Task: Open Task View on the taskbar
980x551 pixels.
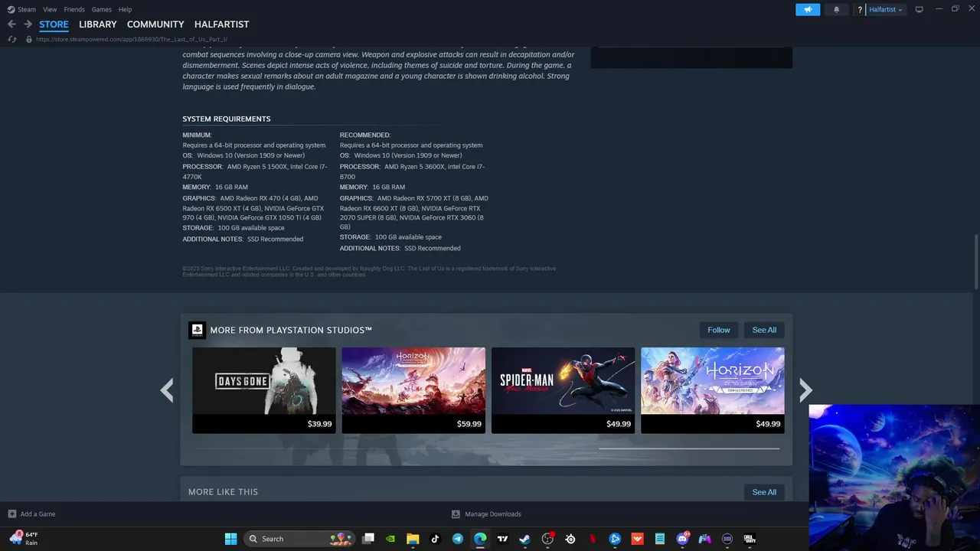Action: [x=368, y=539]
